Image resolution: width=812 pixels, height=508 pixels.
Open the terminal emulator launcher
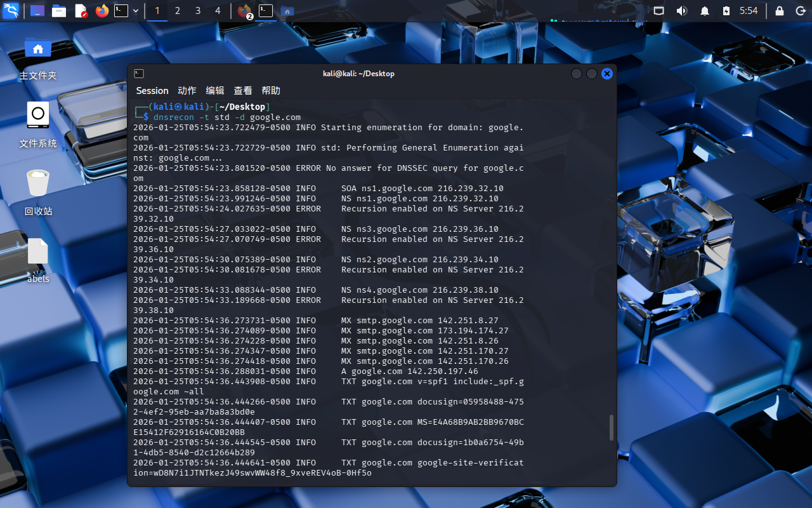point(121,11)
